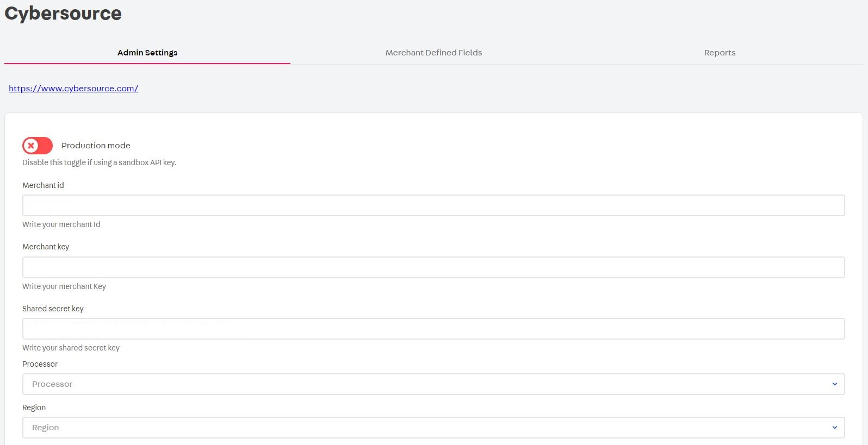Focus the Merchant id input field
The height and width of the screenshot is (445, 868).
433,205
